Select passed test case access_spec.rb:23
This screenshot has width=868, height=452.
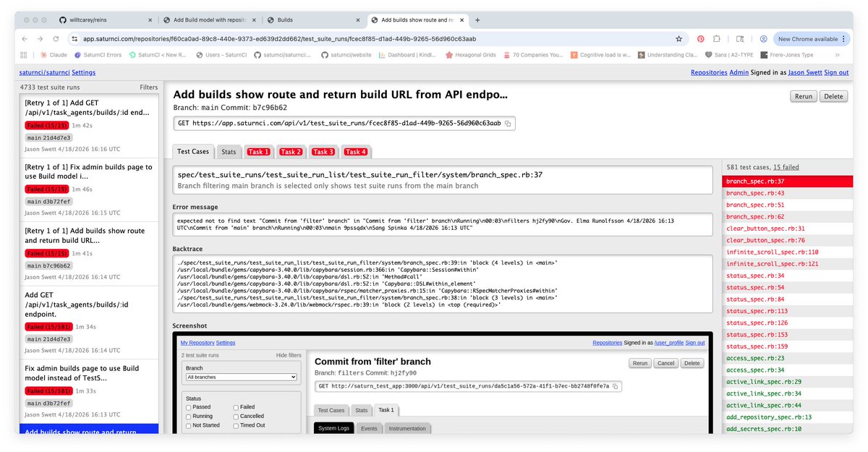[x=787, y=358]
